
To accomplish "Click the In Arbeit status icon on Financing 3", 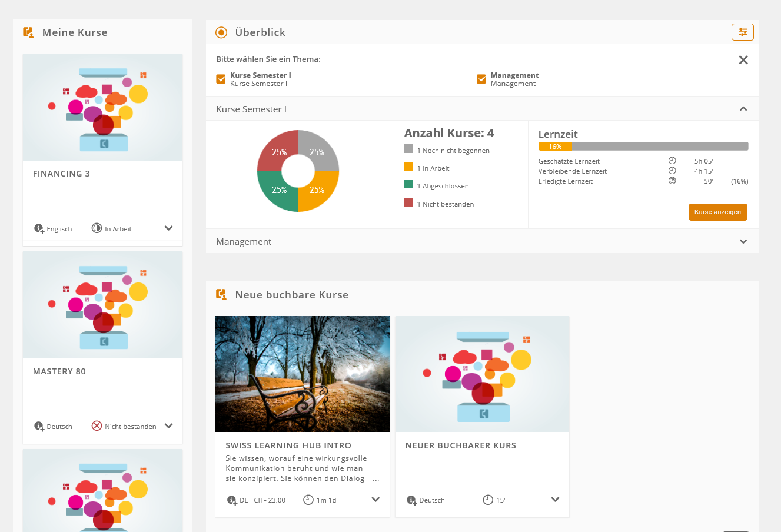I will (97, 228).
